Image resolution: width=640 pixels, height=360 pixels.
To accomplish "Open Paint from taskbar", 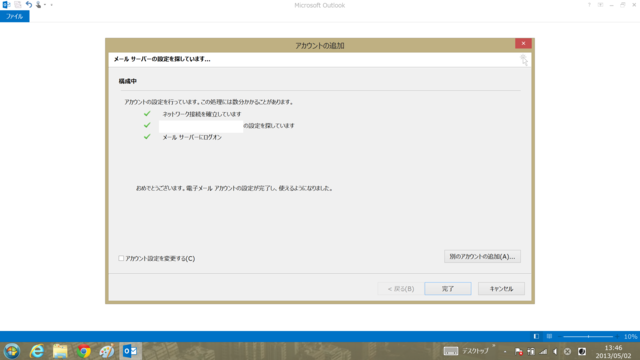I will tap(107, 351).
